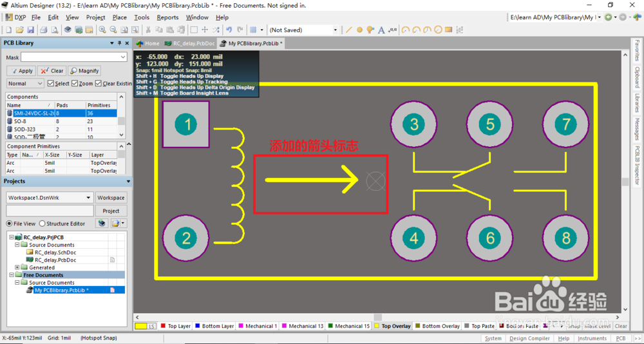Select the Place String text tool

(381, 30)
